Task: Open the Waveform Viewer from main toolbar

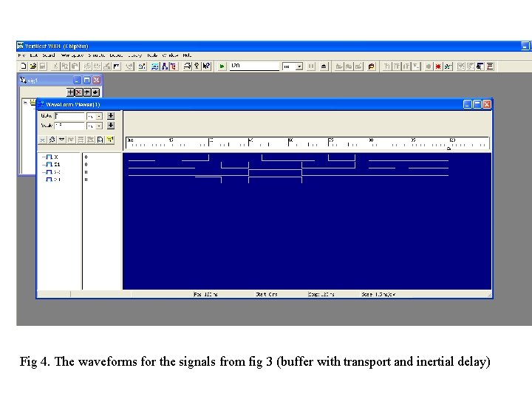Action: (154, 66)
